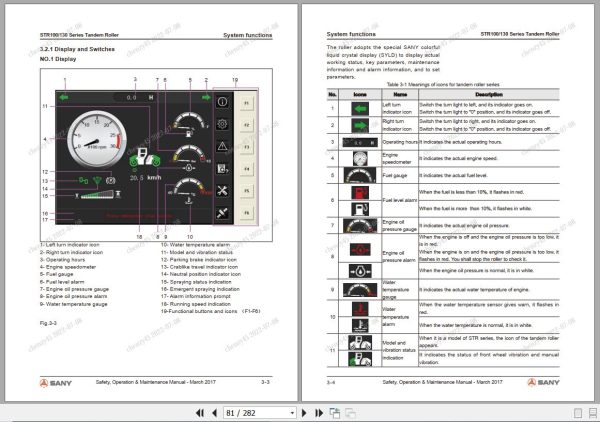Click the info icon on the roller display
Image resolution: width=600 pixels, height=422 pixels.
(x=222, y=102)
